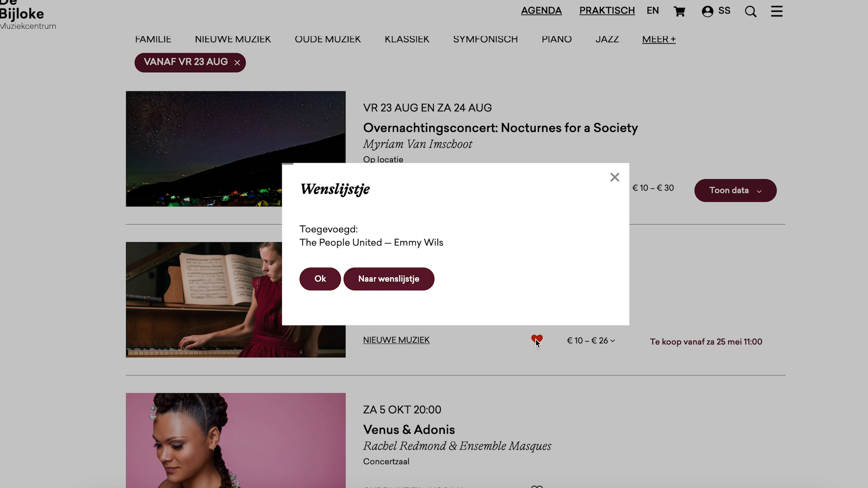The image size is (868, 488).
Task: Close the Wenslijstje popup with X
Action: pos(614,177)
